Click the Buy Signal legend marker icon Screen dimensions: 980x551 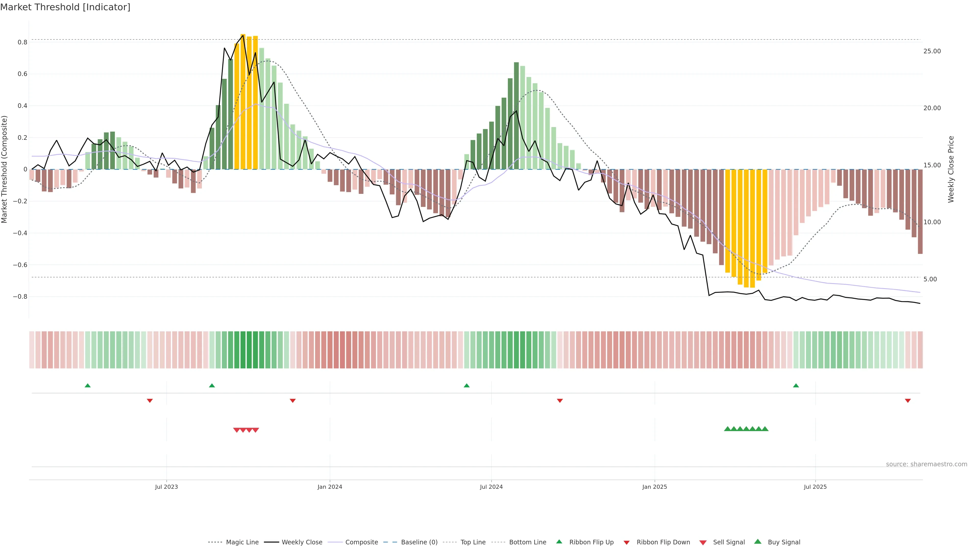tap(757, 542)
